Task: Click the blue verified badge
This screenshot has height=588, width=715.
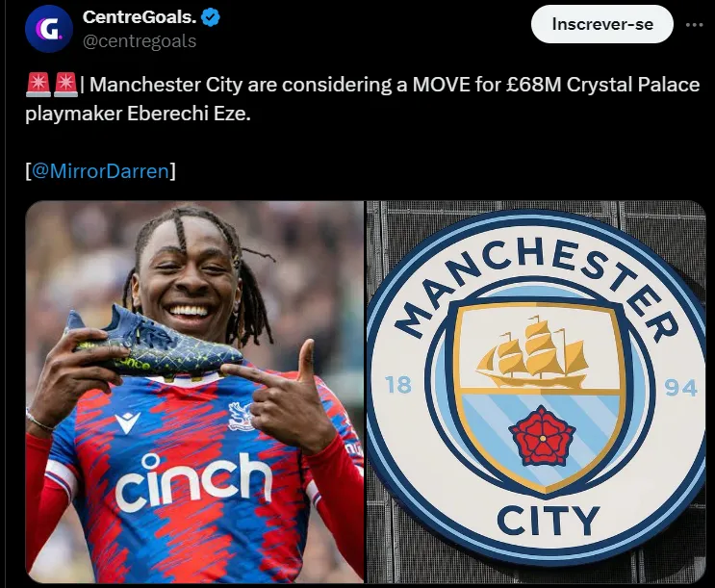Action: click(211, 17)
